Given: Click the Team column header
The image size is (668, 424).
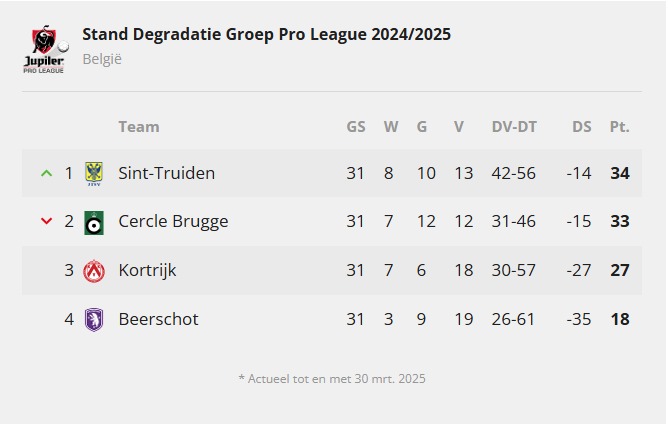Looking at the screenshot, I should click(138, 127).
